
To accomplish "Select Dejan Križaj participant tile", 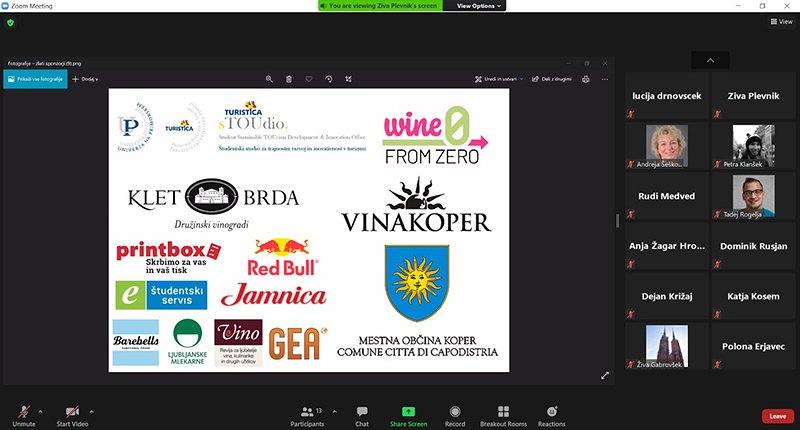I will 667,296.
